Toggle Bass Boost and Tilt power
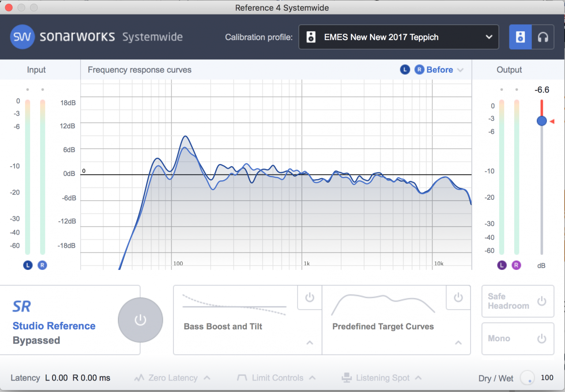Screen dimensions: 565x392 tap(310, 298)
